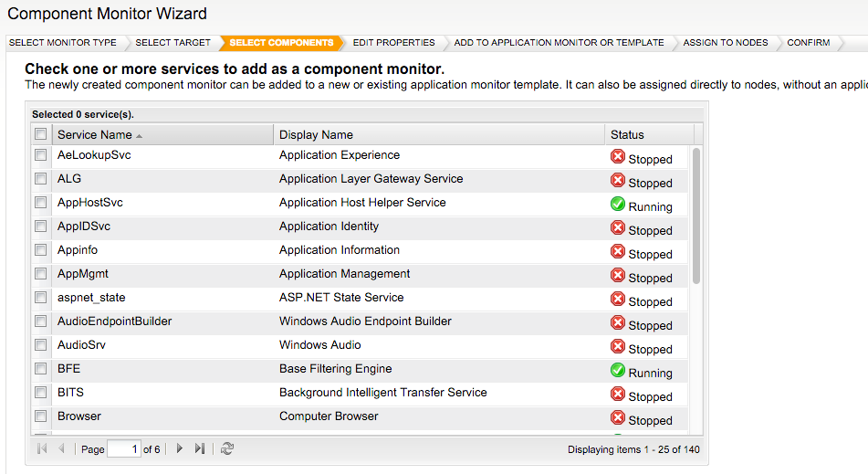Click the Running status icon for AppHostSvc

[x=618, y=205]
